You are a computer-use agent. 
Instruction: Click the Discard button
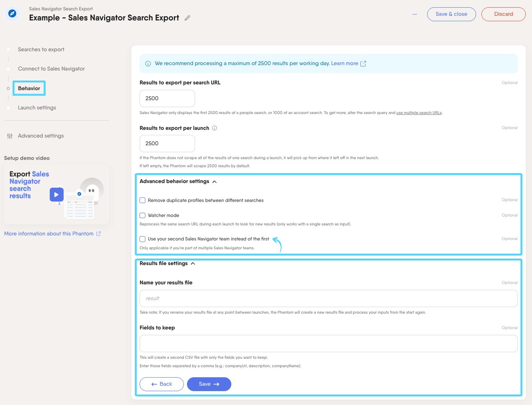[x=503, y=14]
